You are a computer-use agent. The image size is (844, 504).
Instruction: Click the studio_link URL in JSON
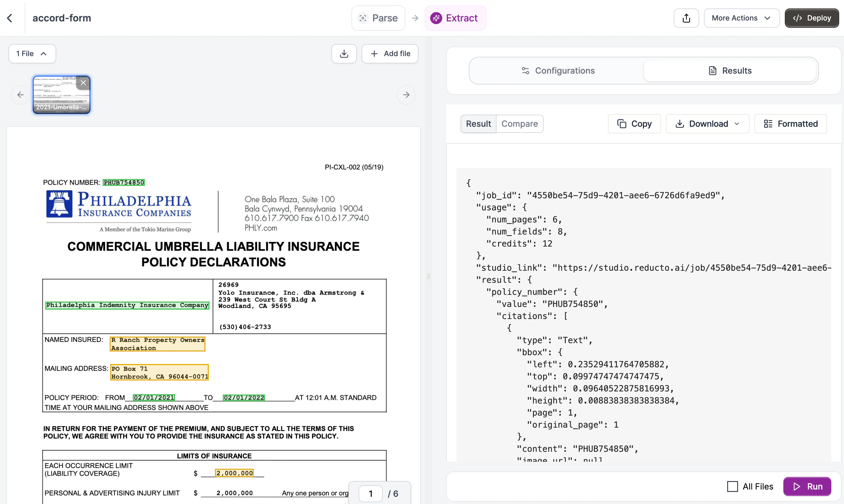click(692, 268)
